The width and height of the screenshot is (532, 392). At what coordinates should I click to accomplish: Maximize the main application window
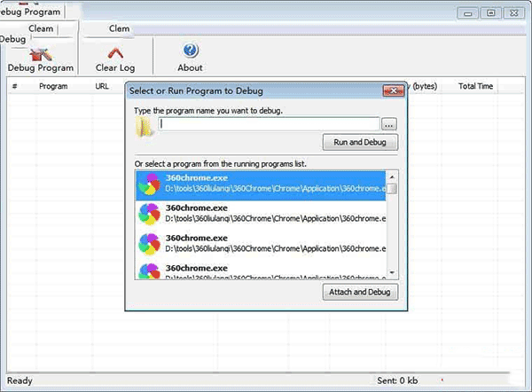click(490, 13)
